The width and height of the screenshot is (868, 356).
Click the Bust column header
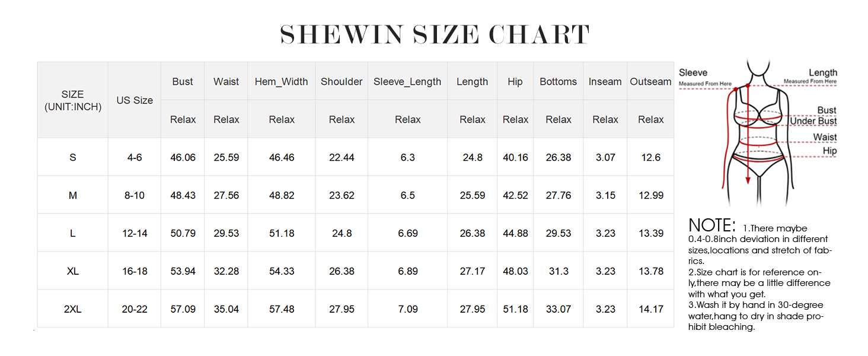pyautogui.click(x=183, y=82)
